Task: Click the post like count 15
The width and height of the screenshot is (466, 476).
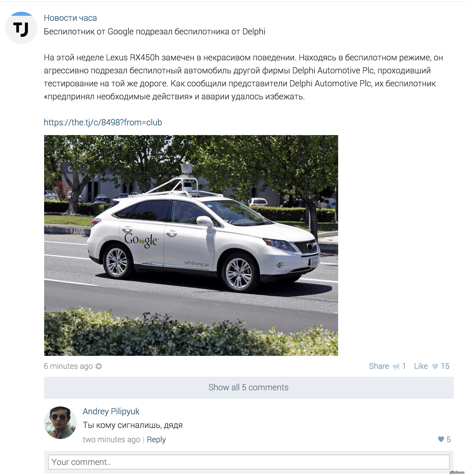Action: [x=445, y=366]
